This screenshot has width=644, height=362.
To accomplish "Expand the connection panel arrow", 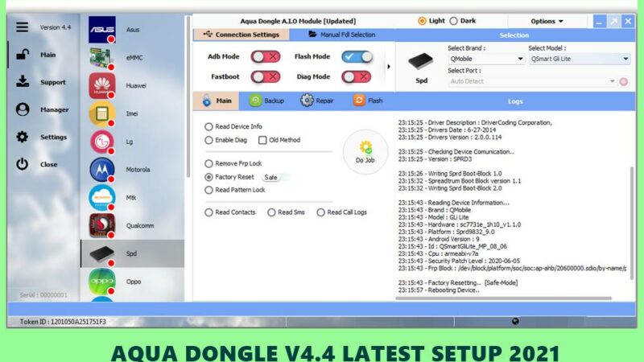I will [x=389, y=67].
